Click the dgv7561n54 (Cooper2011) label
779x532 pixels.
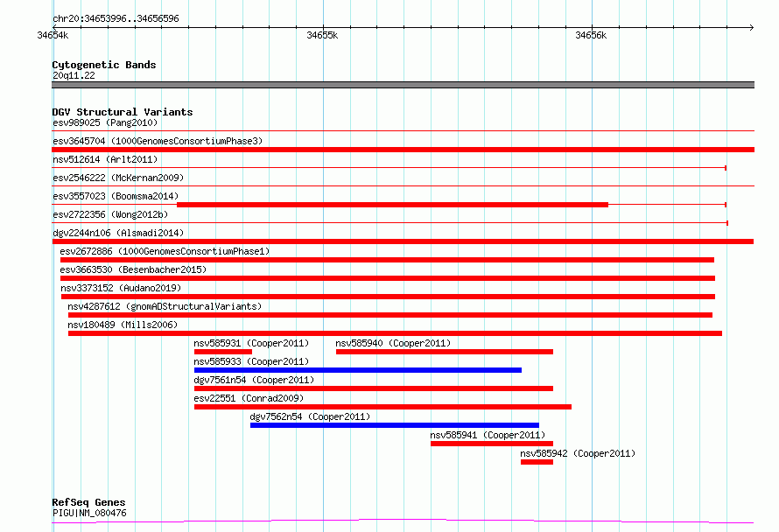(x=254, y=380)
